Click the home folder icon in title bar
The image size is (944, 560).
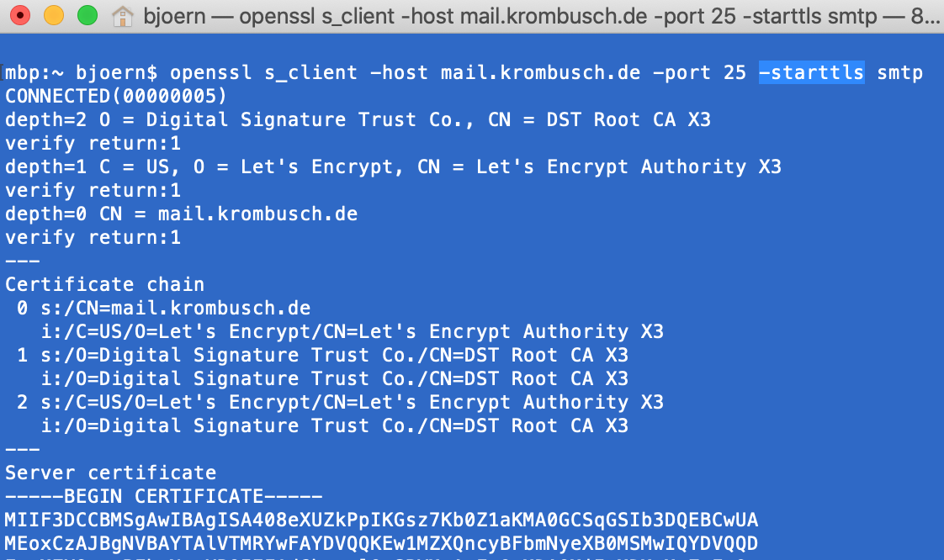pos(123,16)
